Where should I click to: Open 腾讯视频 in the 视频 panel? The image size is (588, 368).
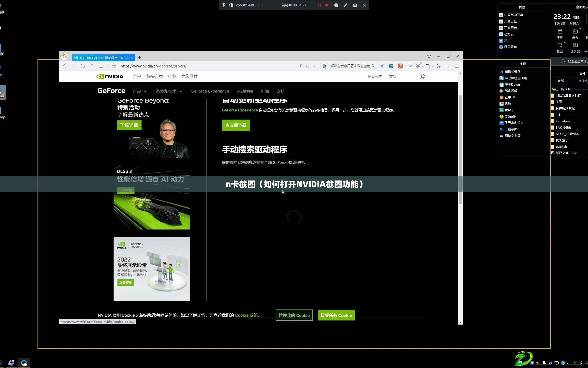pos(508,91)
